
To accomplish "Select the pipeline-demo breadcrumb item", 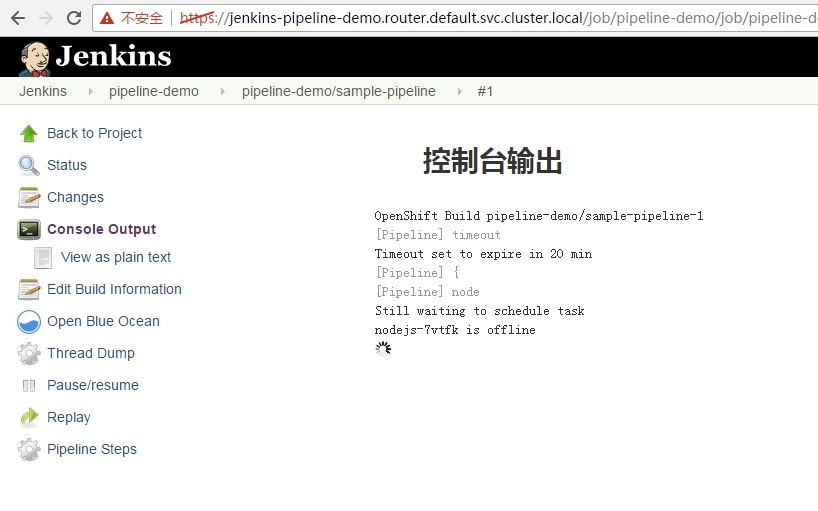I will [x=154, y=91].
